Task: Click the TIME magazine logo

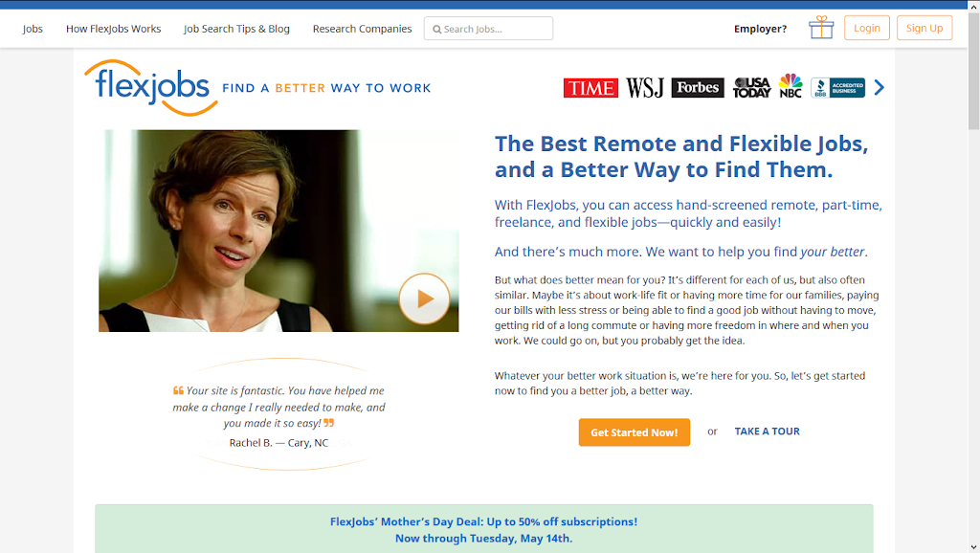Action: [590, 88]
